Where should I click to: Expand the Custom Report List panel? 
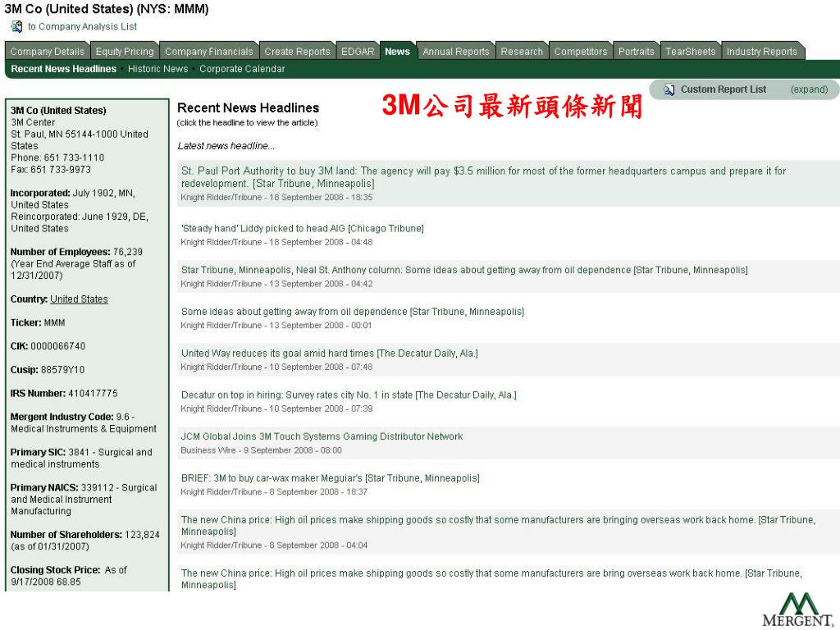[x=809, y=89]
